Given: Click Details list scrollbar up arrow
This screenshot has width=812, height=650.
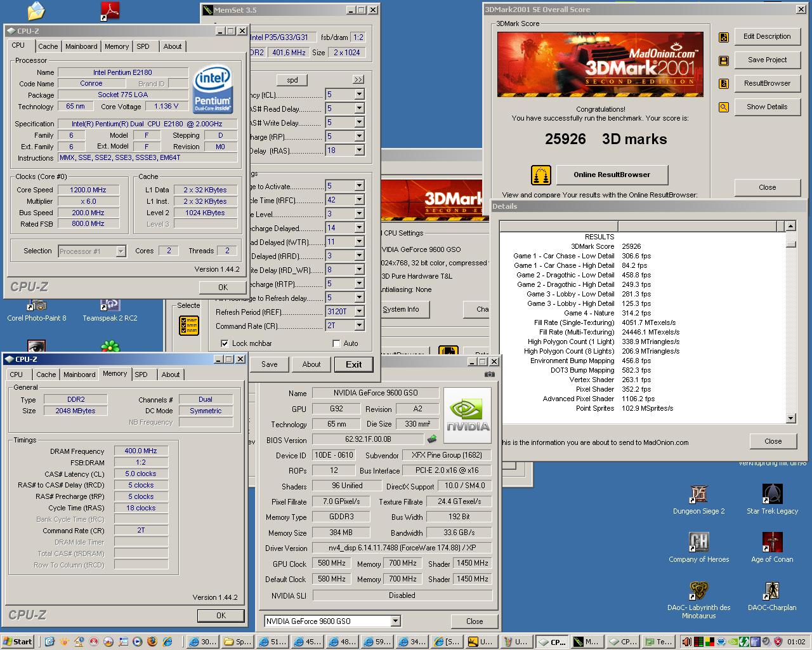Looking at the screenshot, I should tap(790, 226).
